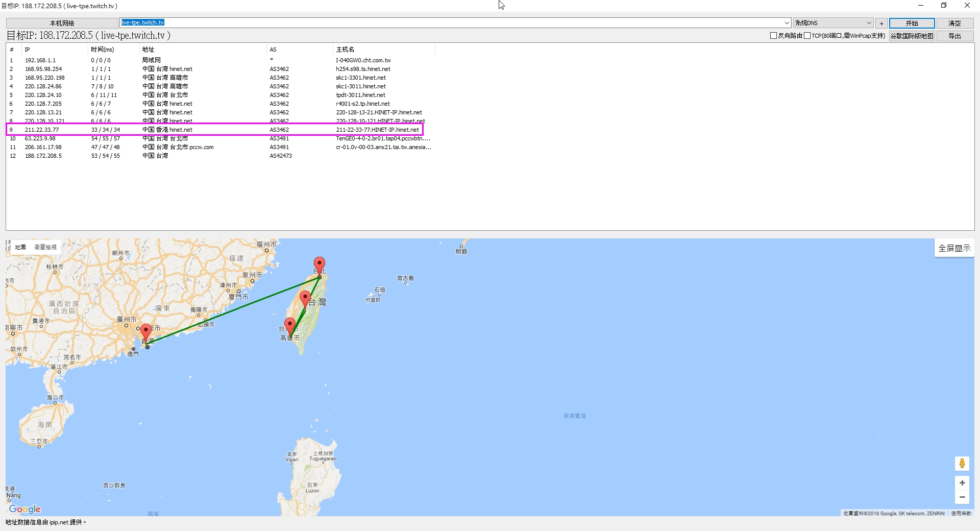Click hostname starting with TenGE0-4-0-2.br01

pyautogui.click(x=383, y=138)
